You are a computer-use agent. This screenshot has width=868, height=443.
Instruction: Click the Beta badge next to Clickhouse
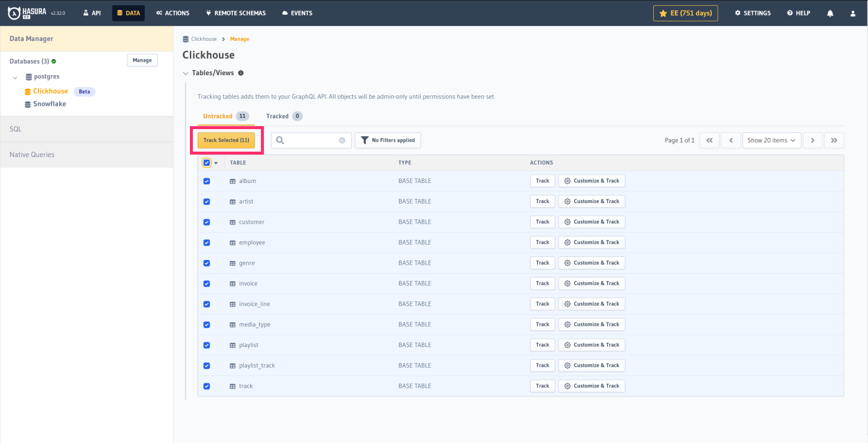pos(85,92)
